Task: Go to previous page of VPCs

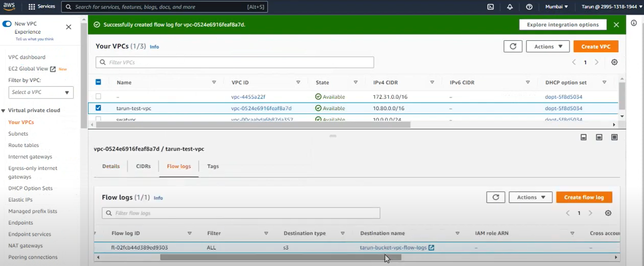Action: 574,62
